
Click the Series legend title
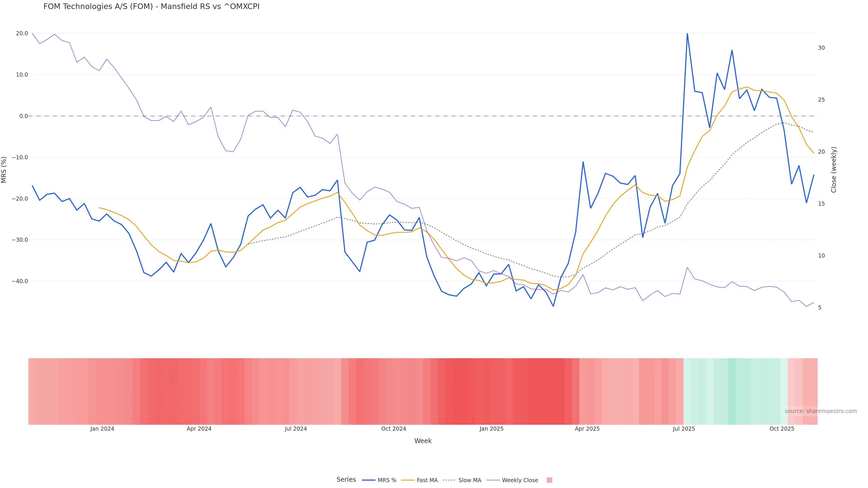tap(346, 480)
